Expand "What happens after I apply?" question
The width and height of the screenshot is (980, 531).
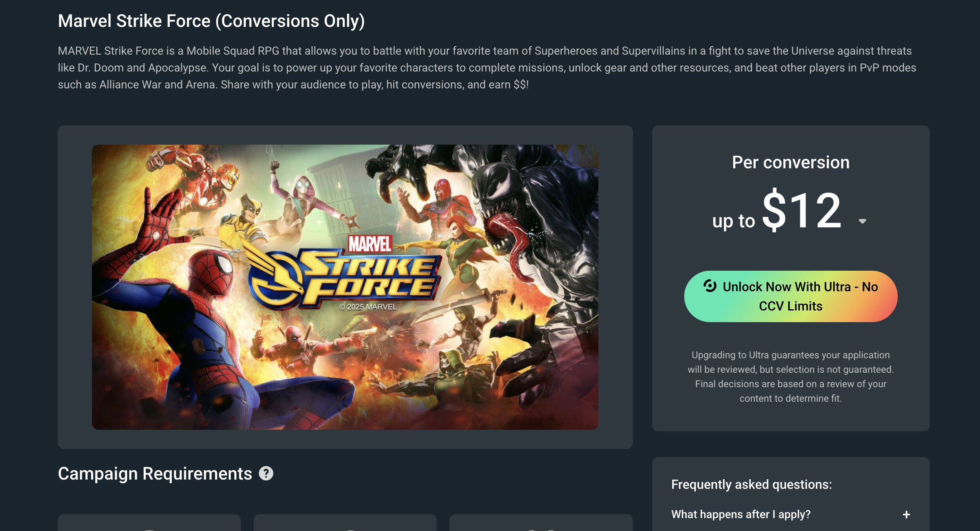(x=741, y=515)
